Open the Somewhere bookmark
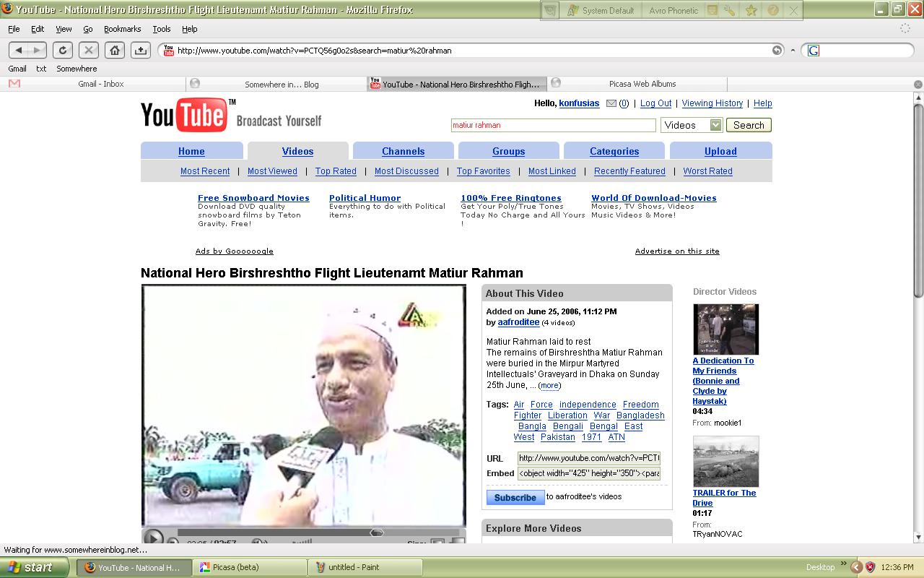 (x=77, y=69)
